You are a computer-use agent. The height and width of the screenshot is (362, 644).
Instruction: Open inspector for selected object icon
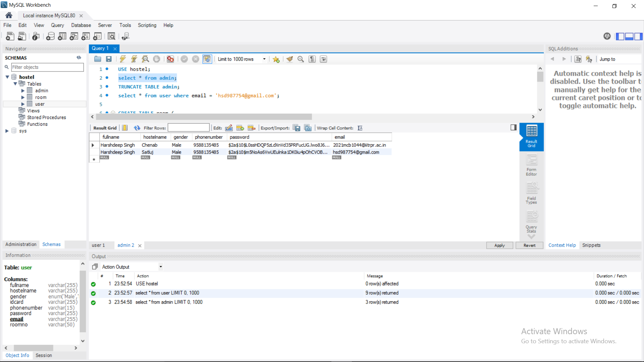(x=36, y=36)
